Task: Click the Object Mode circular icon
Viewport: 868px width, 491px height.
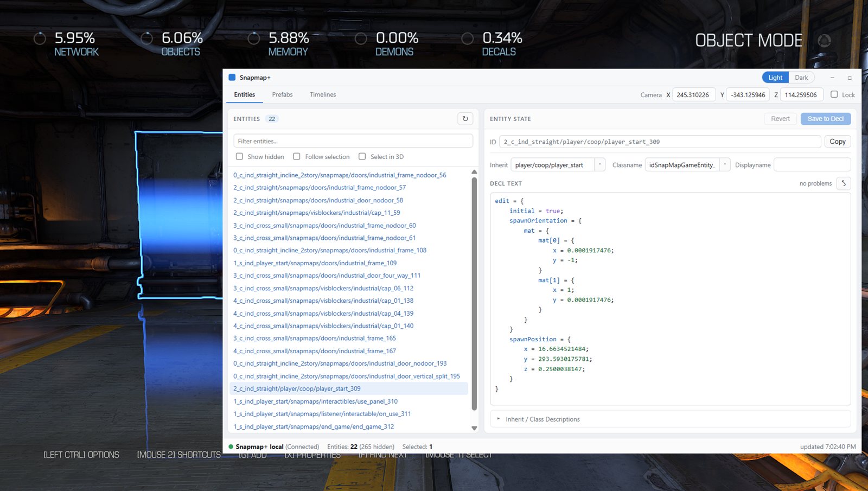Action: click(825, 41)
